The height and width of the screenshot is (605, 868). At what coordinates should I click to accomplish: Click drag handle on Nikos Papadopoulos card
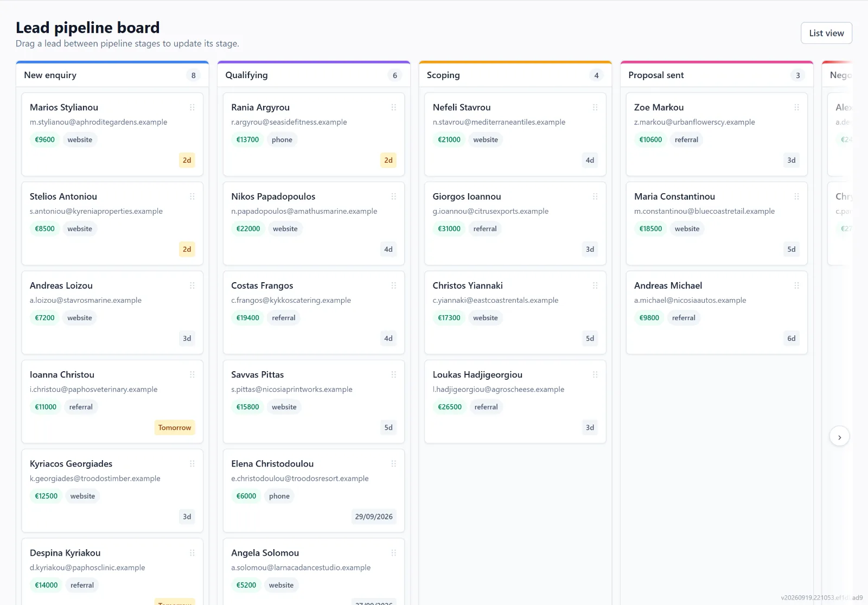pyautogui.click(x=394, y=196)
